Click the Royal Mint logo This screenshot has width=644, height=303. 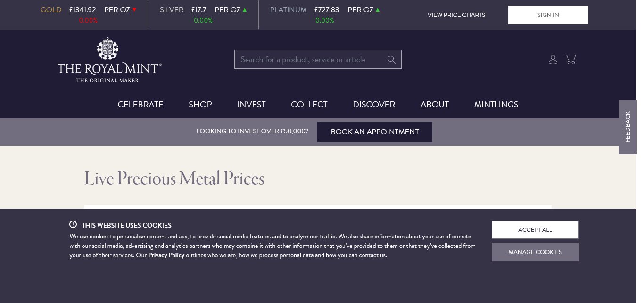(x=109, y=60)
